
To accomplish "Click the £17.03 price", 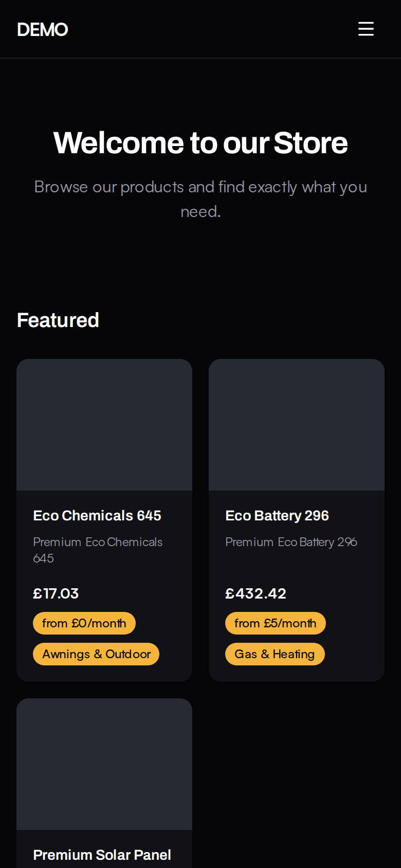I will 56,593.
